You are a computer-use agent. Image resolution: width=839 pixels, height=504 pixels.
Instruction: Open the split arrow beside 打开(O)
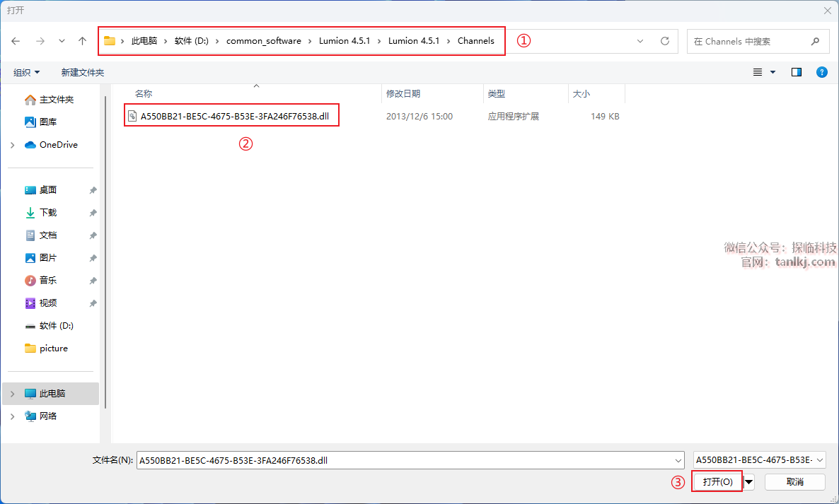click(x=749, y=481)
